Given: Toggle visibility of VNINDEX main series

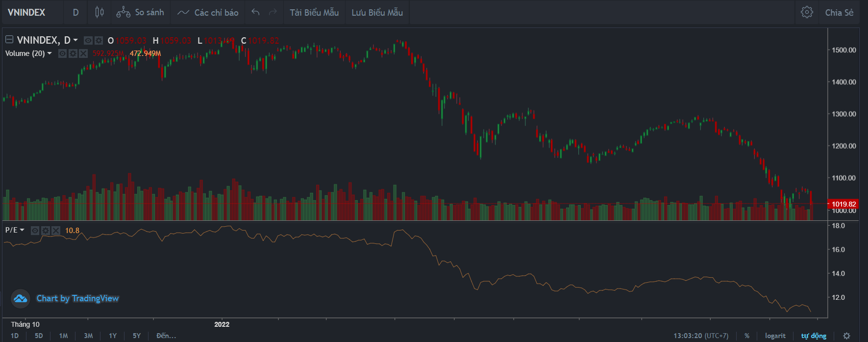Looking at the screenshot, I should pos(88,41).
